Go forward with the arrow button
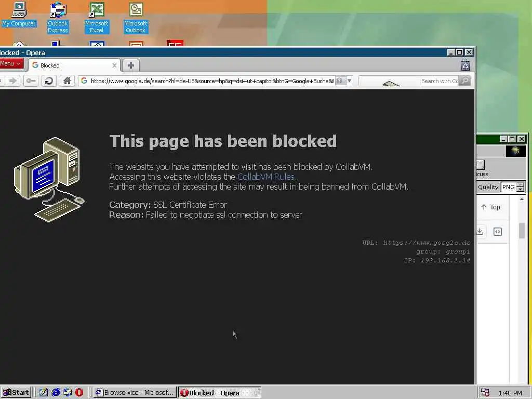The image size is (532, 399). point(13,81)
